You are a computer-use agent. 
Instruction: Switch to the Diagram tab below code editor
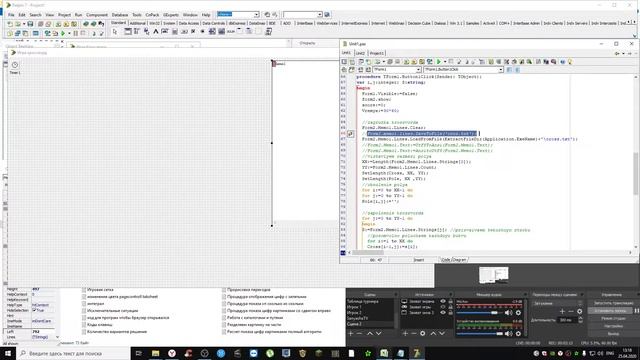coord(460,260)
